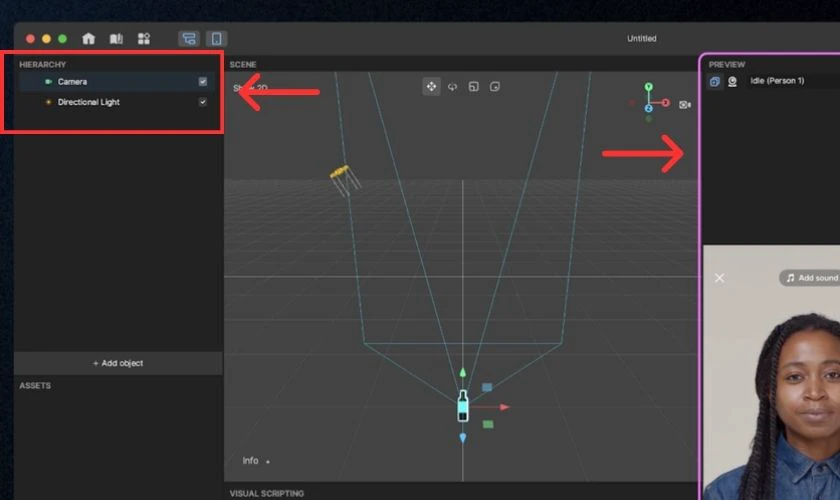The width and height of the screenshot is (840, 500).
Task: Open the learning guide book icon
Action: tap(116, 39)
